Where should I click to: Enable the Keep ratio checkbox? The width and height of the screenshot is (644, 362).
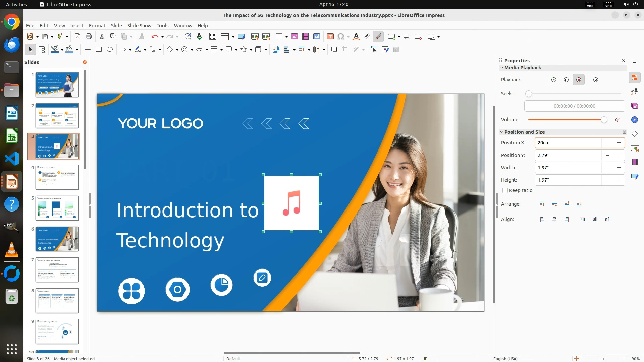505,190
